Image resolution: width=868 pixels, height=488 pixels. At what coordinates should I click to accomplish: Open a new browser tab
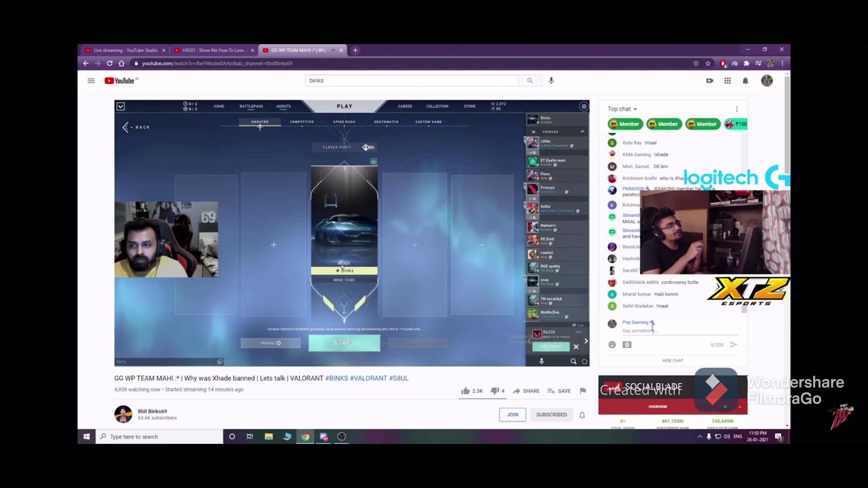coord(355,50)
